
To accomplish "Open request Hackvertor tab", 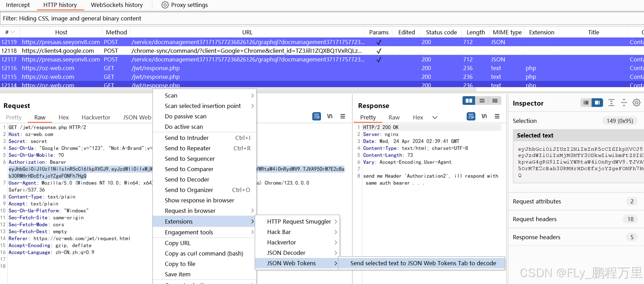I will pos(96,117).
